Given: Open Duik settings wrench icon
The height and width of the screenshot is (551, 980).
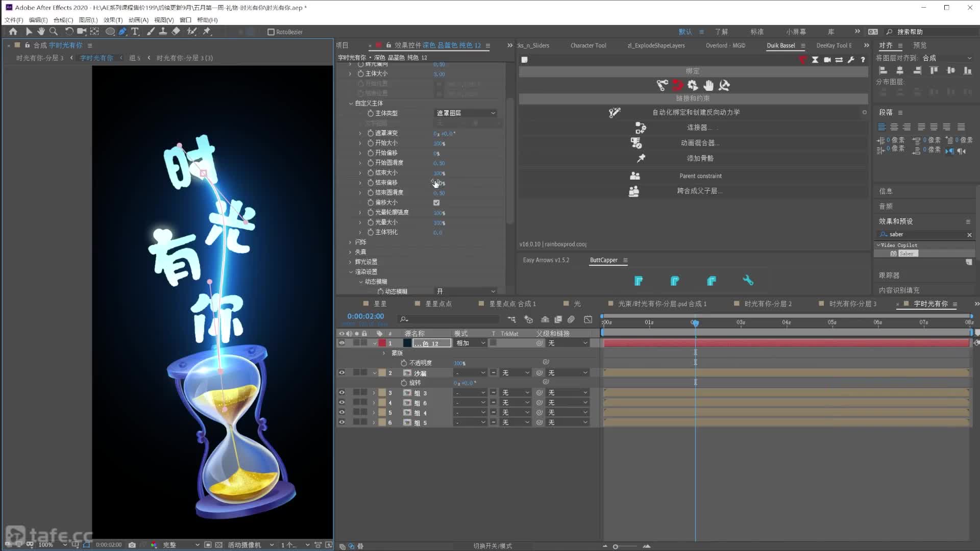Looking at the screenshot, I should 851,60.
